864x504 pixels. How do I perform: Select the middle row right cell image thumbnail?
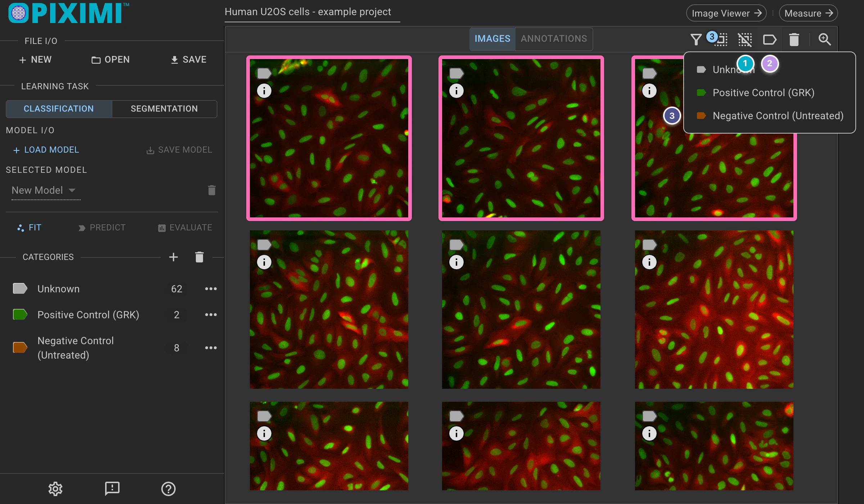pyautogui.click(x=714, y=310)
